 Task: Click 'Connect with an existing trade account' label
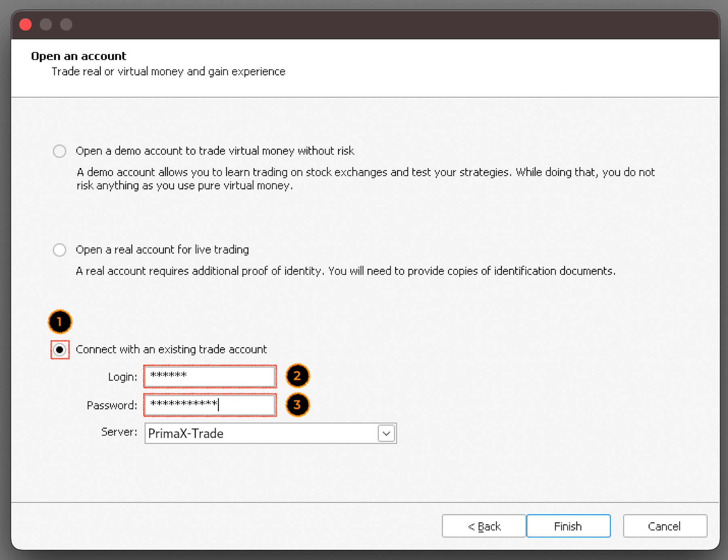pyautogui.click(x=171, y=349)
